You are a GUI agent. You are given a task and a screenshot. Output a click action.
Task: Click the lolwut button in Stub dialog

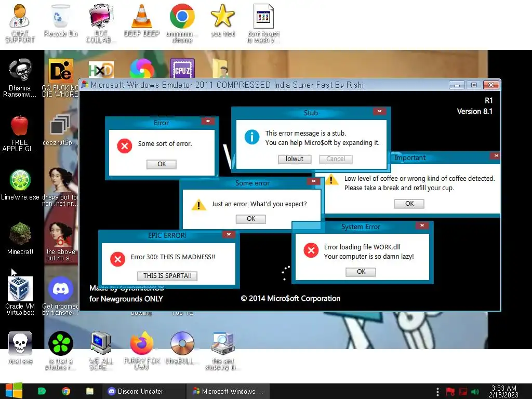(x=295, y=159)
